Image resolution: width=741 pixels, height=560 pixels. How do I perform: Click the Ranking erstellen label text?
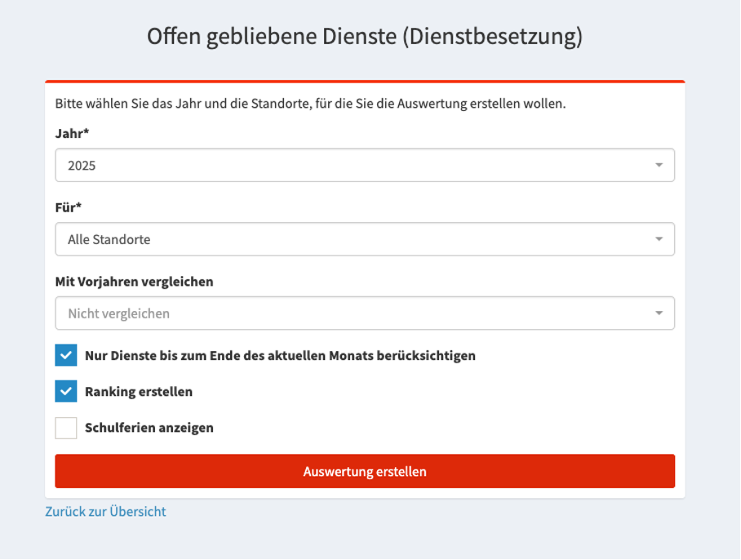click(x=139, y=392)
